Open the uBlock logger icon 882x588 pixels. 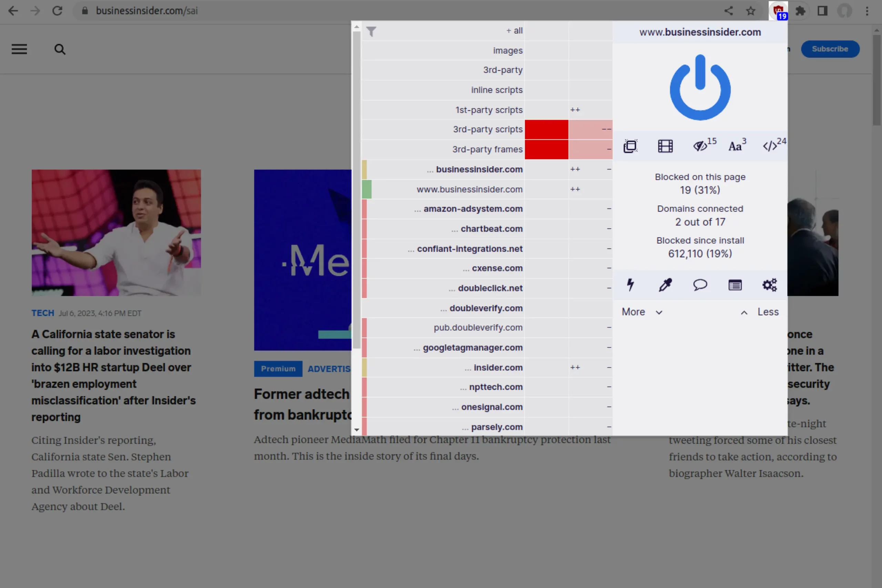tap(735, 285)
